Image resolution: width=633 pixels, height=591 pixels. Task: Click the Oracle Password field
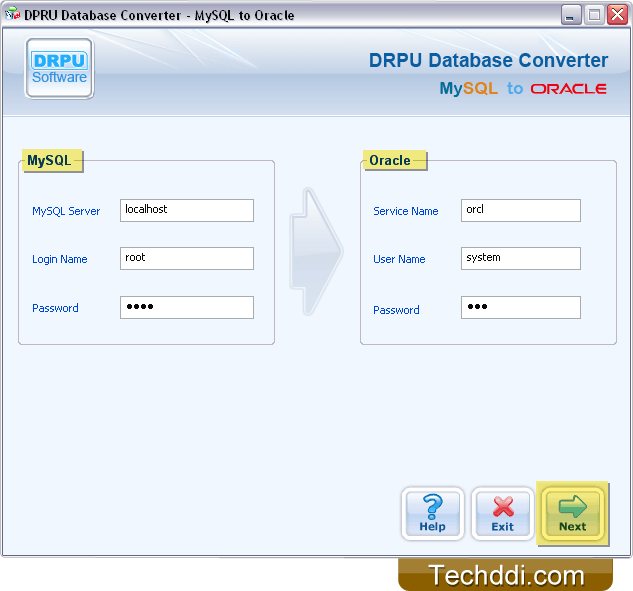pos(521,307)
